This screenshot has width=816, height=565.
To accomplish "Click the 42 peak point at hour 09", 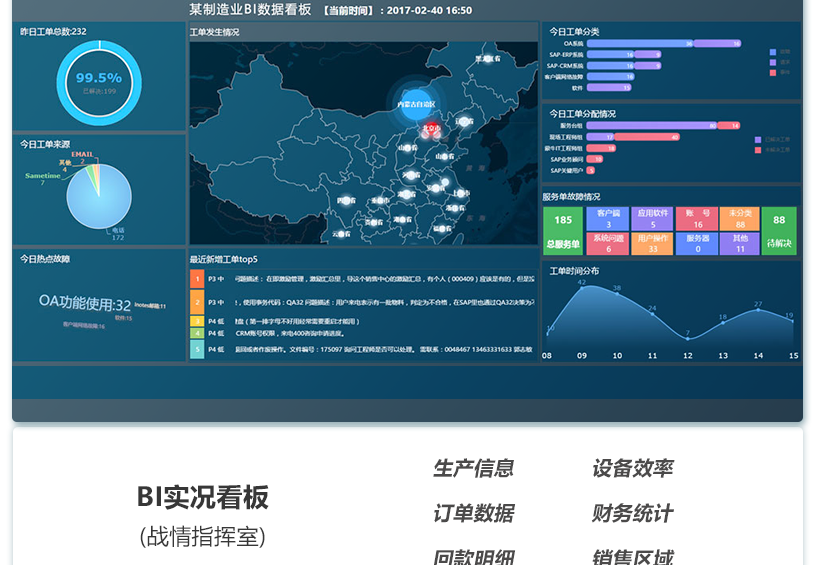I will click(582, 286).
